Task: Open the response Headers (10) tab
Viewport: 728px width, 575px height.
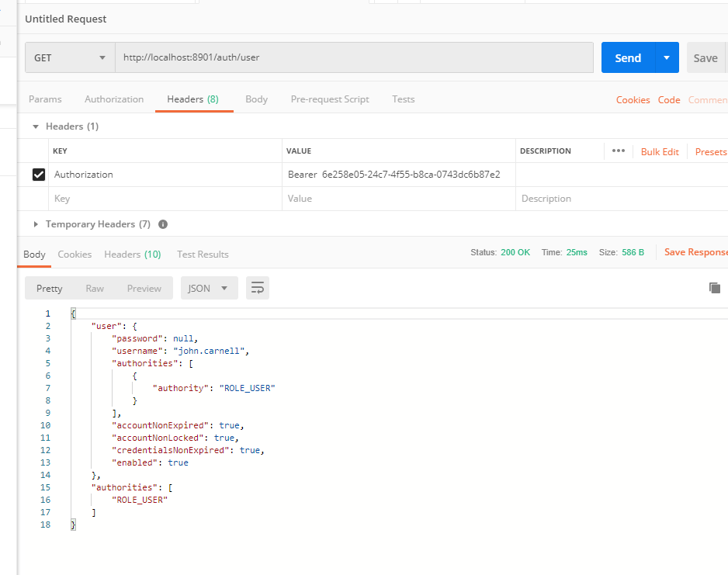Action: pyautogui.click(x=132, y=255)
